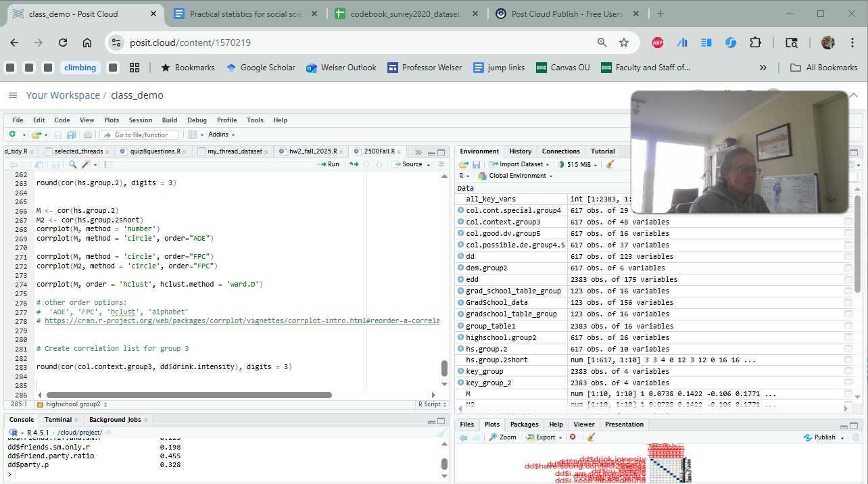Screen dimensions: 868x484
Task: Click the correlation plot thumbnail
Action: (609, 463)
